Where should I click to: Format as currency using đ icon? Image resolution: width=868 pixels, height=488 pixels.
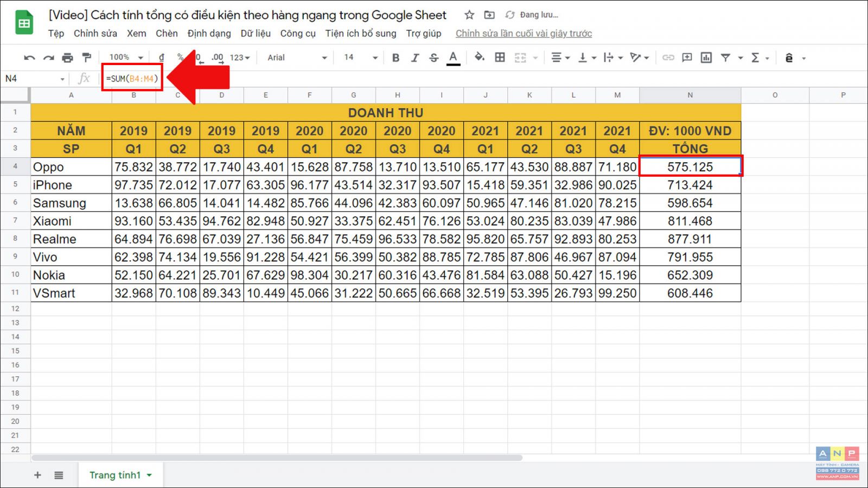point(161,57)
